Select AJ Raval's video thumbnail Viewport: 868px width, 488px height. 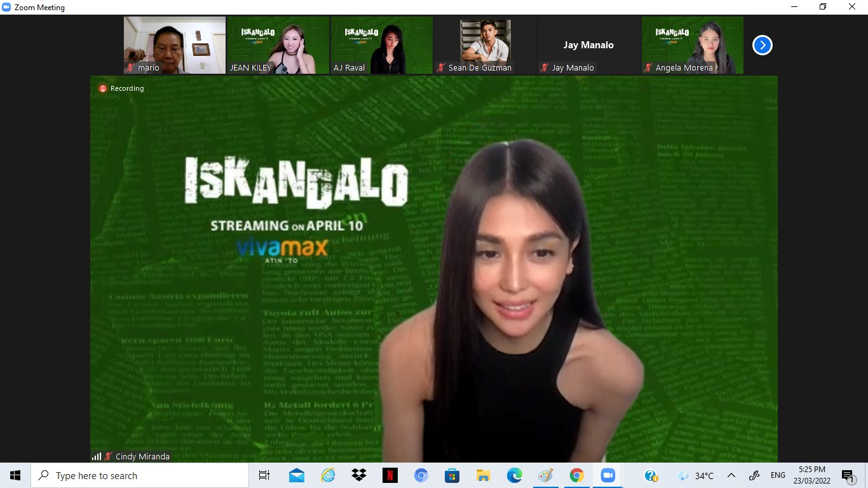(x=382, y=45)
